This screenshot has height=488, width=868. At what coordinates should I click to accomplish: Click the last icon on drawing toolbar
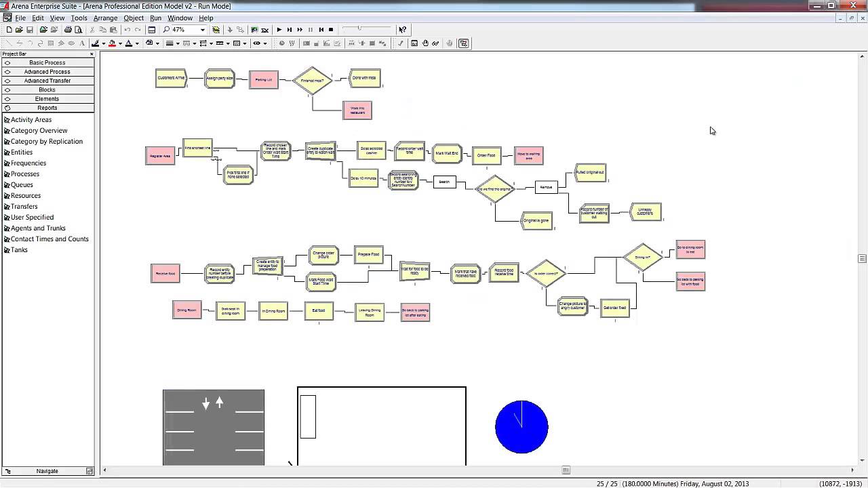pos(464,43)
